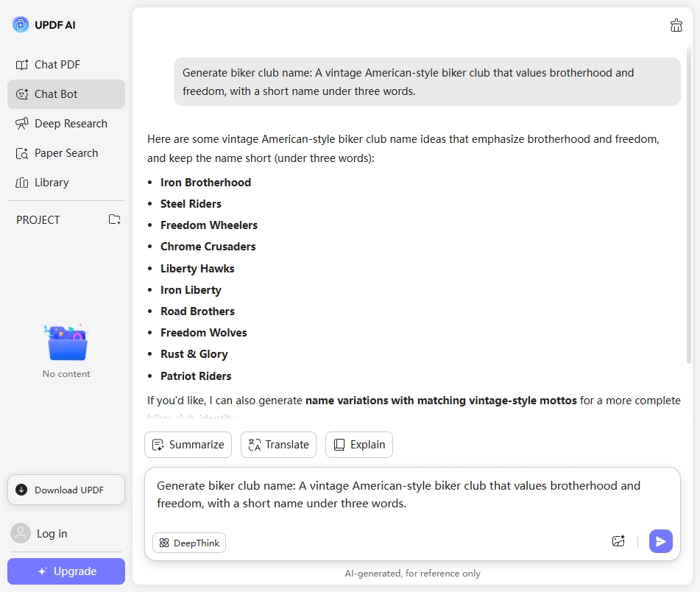Image resolution: width=700 pixels, height=592 pixels.
Task: Click the image upload icon
Action: point(618,541)
